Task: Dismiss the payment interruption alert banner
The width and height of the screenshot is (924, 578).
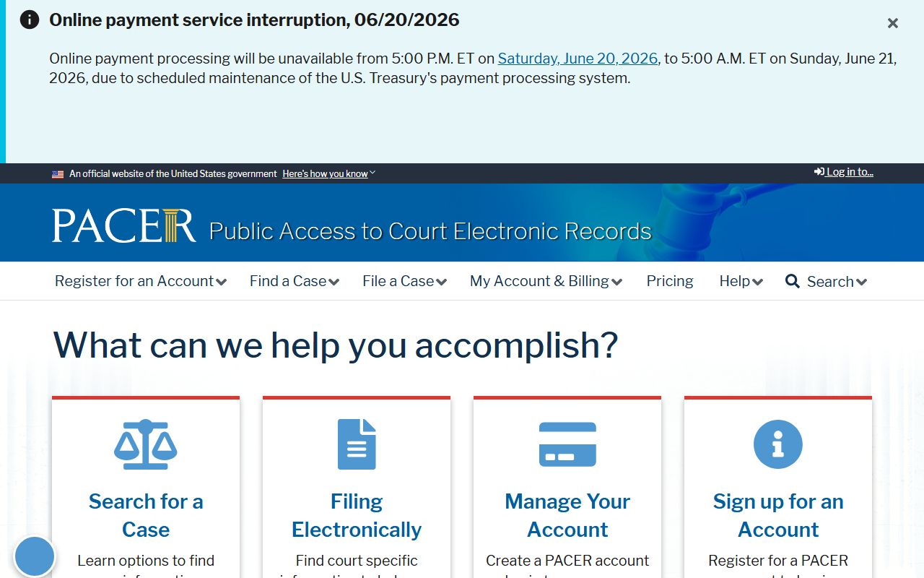Action: 893,23
